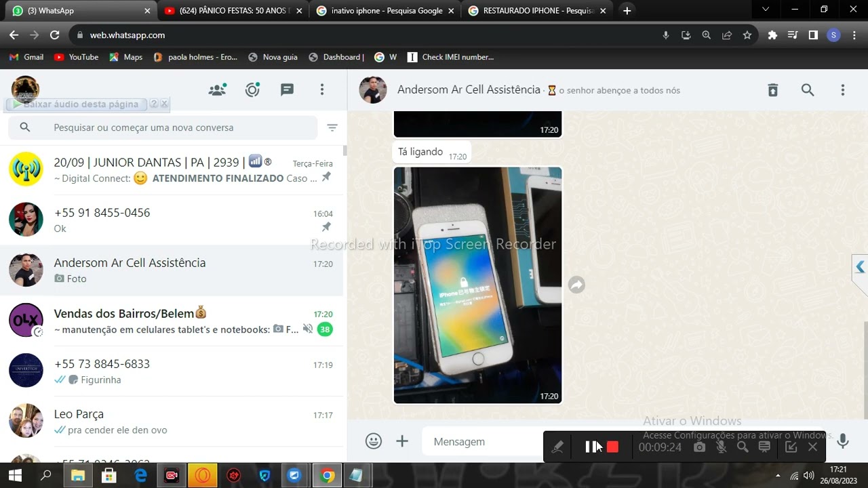Switch to inativo iphone Google tab
Viewport: 868px width, 488px height.
(385, 11)
